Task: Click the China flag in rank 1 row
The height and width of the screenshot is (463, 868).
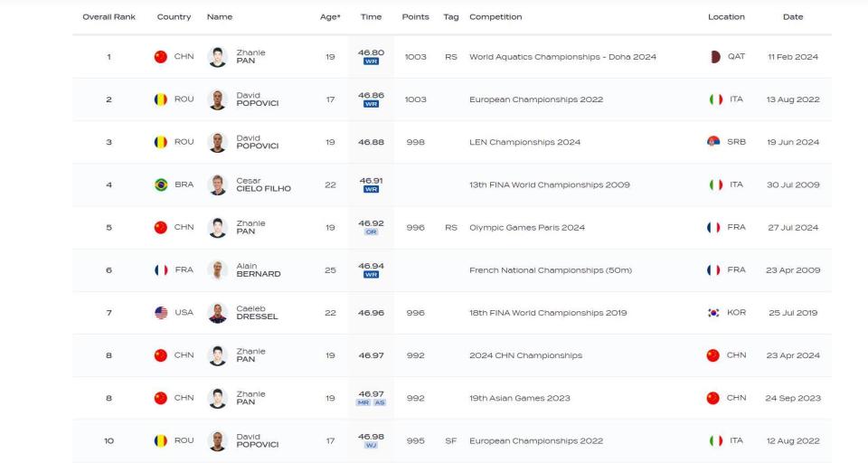Action: (x=161, y=57)
